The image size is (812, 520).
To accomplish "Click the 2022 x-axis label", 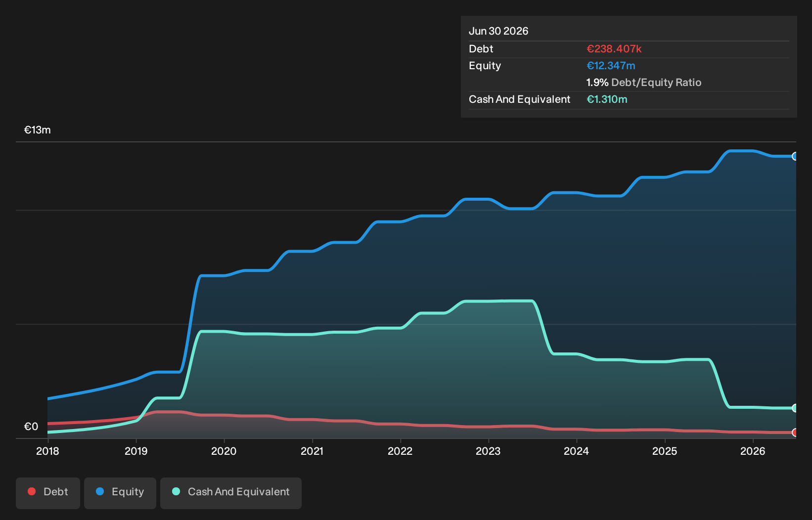I will coord(400,451).
